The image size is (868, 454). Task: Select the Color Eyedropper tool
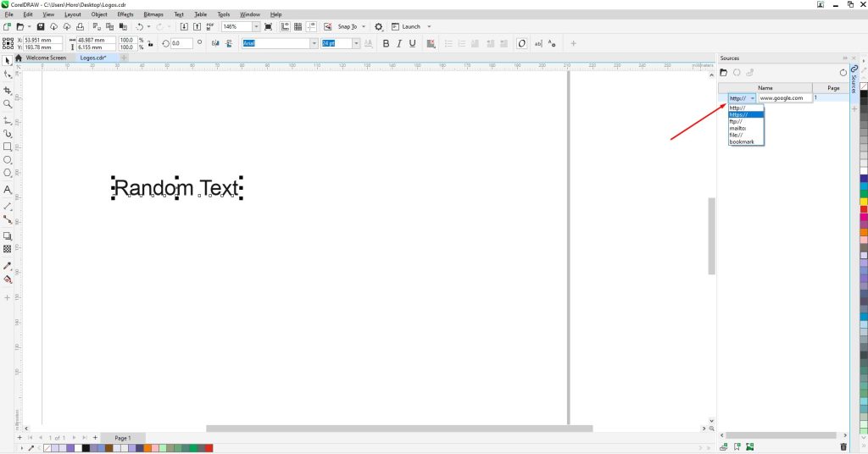click(7, 265)
